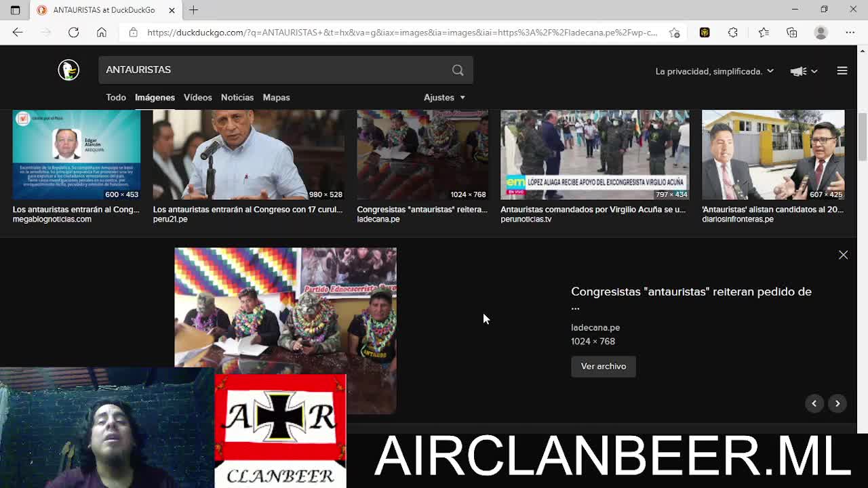Select the Imágenes tab
The image size is (868, 488).
[x=155, y=98]
